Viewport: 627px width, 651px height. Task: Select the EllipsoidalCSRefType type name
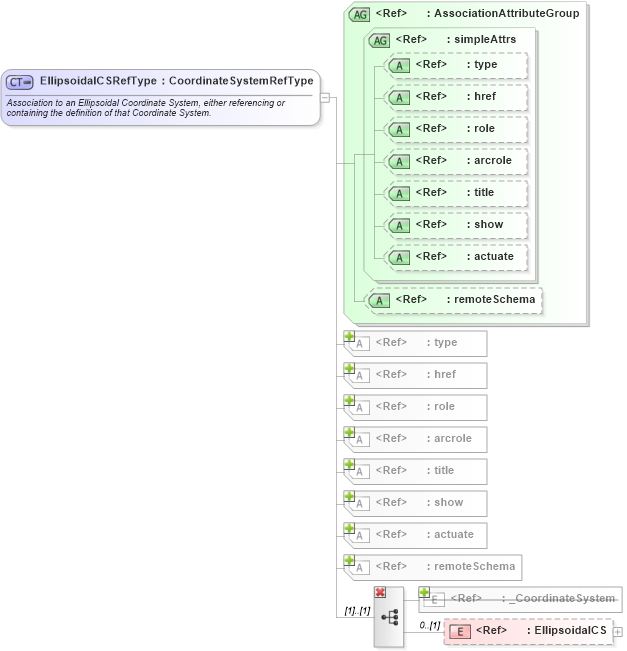click(x=98, y=81)
